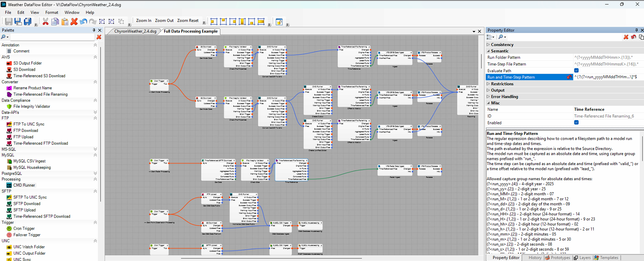Reset the Run and Time-Step Pattern row
644x261 pixels.
569,77
